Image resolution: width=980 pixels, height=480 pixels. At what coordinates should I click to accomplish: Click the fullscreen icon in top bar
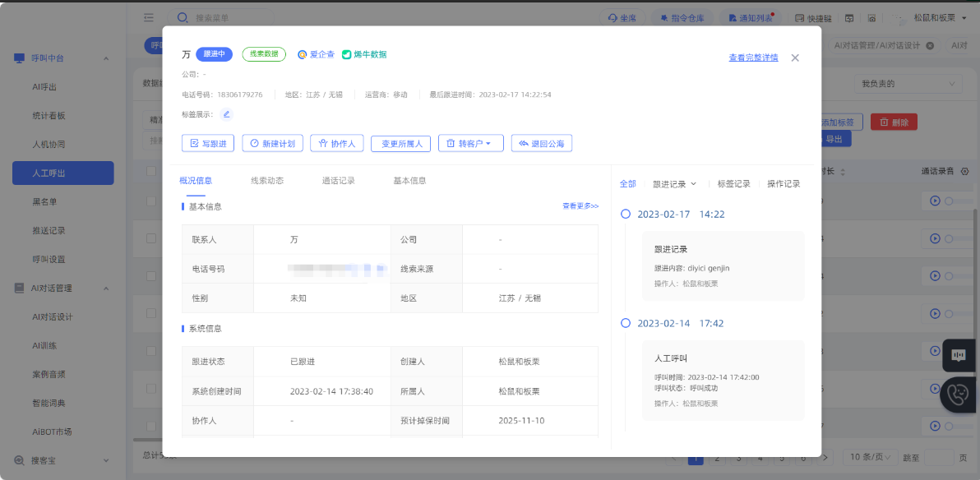(871, 18)
